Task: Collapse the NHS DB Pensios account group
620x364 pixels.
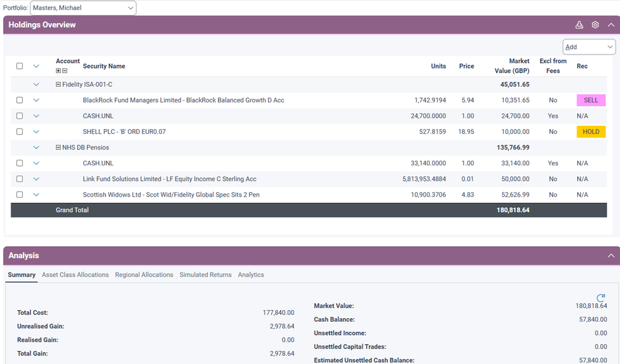Action: 58,148
